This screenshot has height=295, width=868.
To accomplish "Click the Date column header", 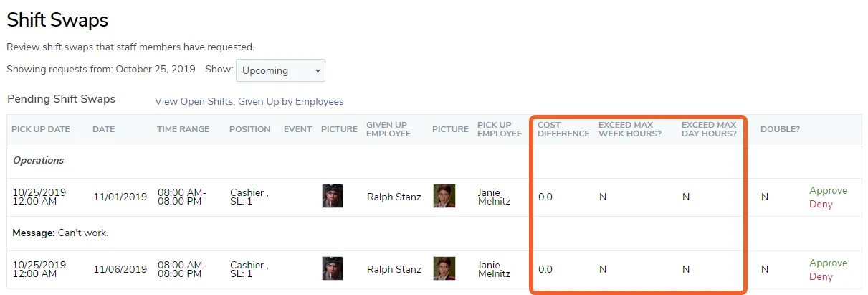I will (x=104, y=129).
